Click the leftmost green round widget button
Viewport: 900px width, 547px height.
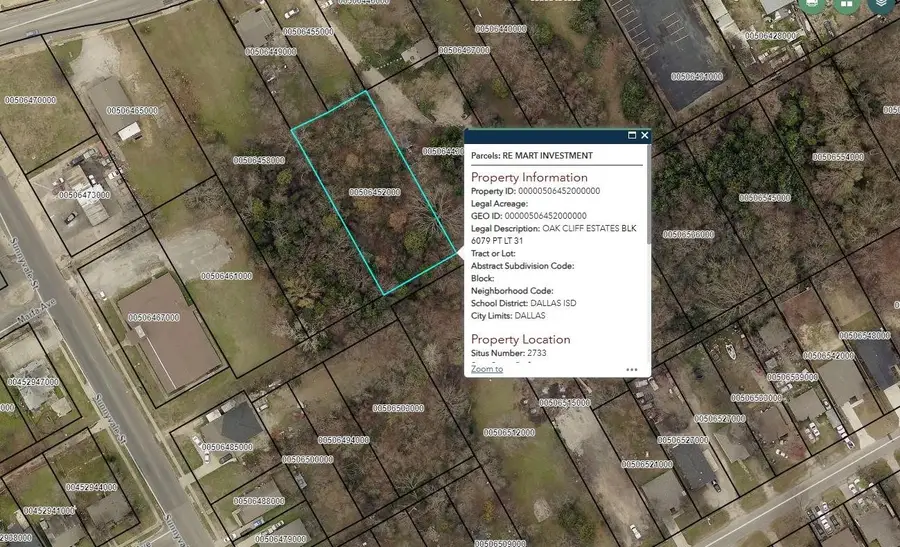[810, 4]
